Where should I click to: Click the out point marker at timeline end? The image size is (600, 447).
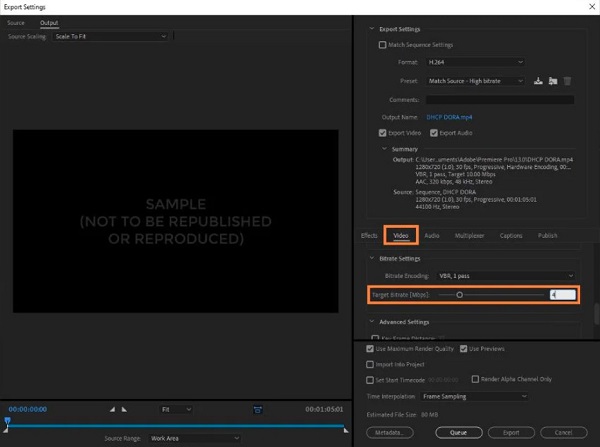pos(346,430)
